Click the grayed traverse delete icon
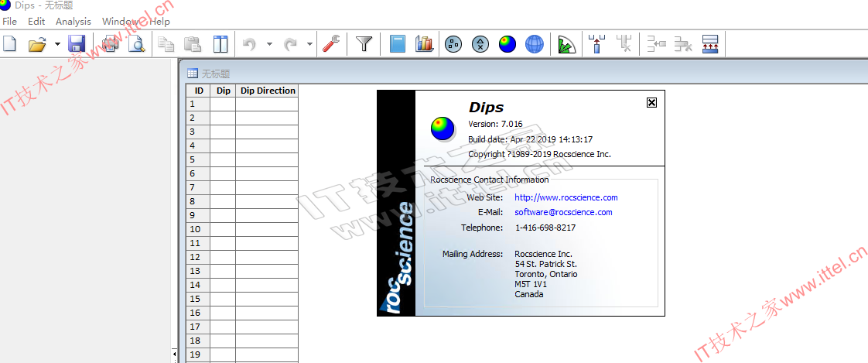 [624, 44]
